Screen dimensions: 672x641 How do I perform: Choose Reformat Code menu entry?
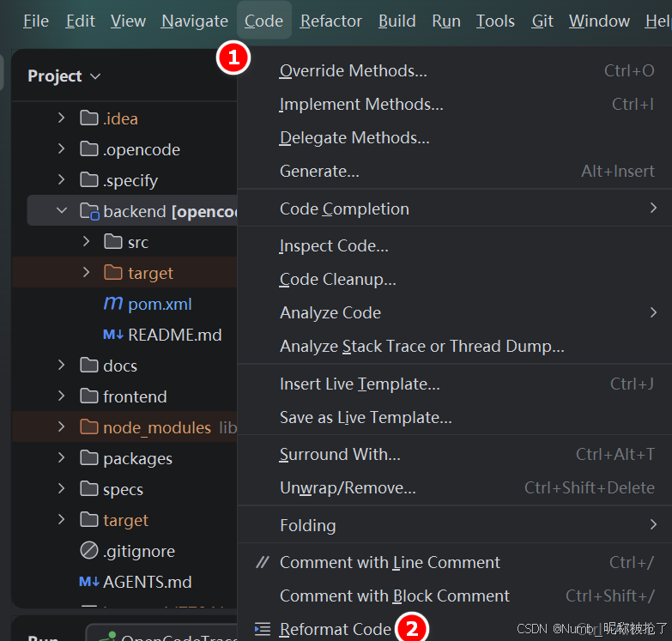pyautogui.click(x=455, y=629)
